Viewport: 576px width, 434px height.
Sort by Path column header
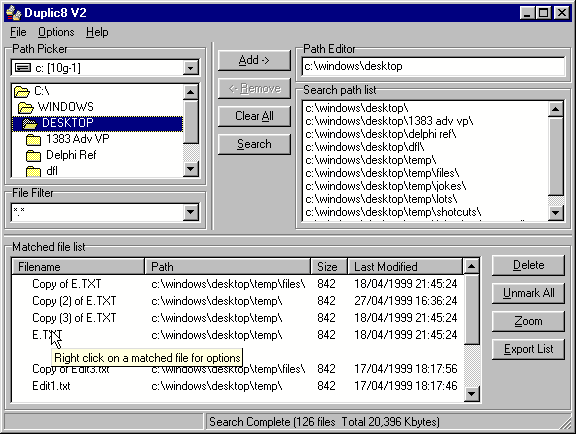pos(227,267)
